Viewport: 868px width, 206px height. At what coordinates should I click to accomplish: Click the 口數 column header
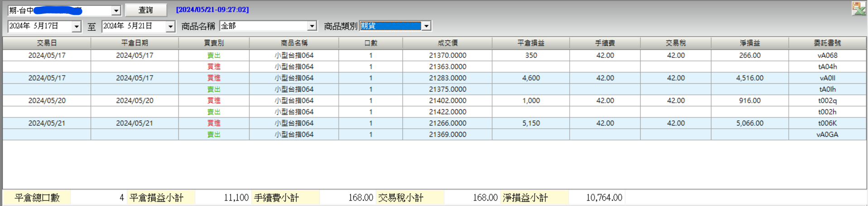click(x=371, y=43)
